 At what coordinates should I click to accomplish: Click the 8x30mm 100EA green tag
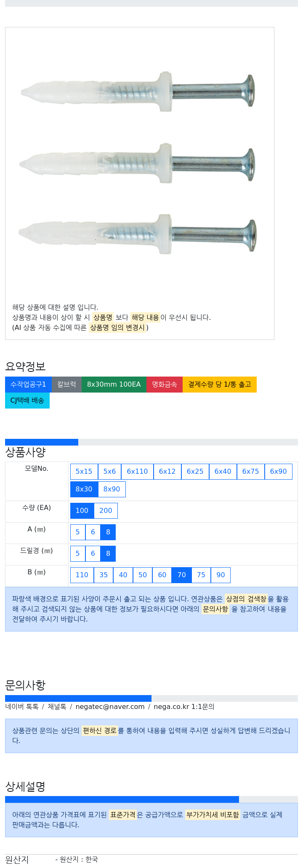click(114, 385)
